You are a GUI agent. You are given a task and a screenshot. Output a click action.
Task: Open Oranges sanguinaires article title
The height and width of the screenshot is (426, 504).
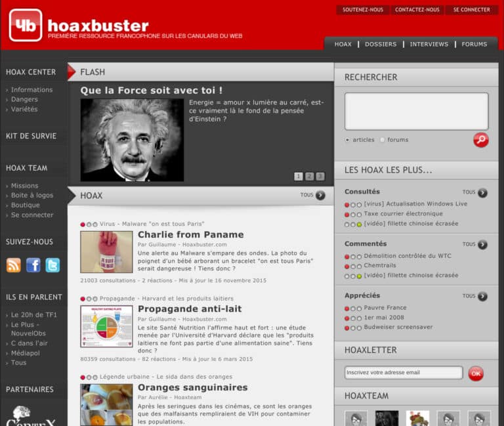pyautogui.click(x=192, y=387)
